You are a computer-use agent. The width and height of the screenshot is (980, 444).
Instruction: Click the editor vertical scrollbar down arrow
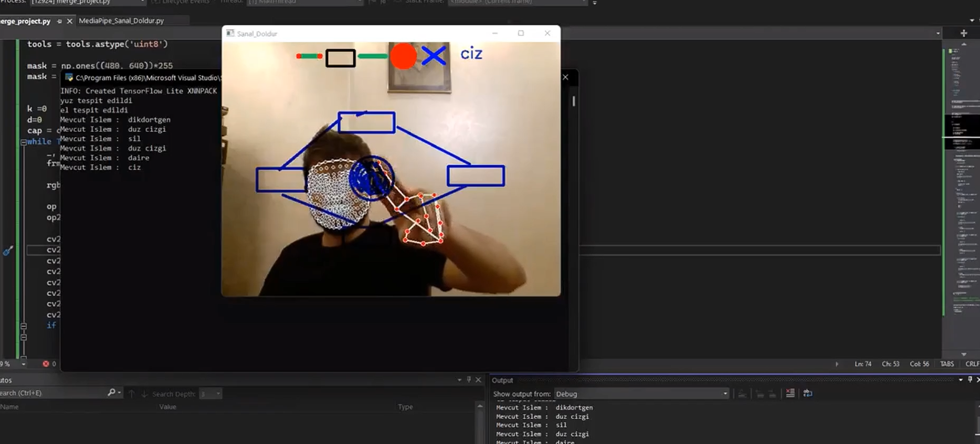click(964, 354)
